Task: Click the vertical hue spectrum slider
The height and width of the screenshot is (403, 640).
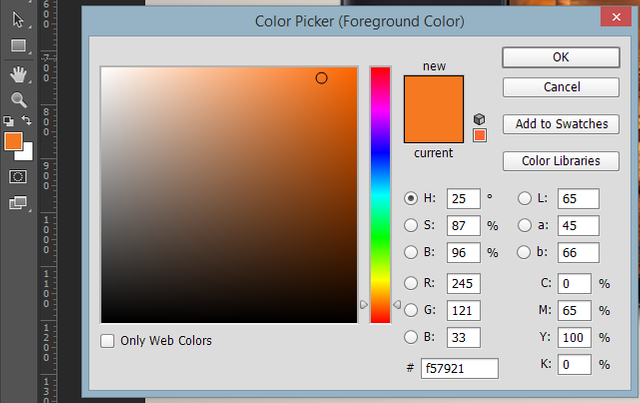Action: pyautogui.click(x=380, y=195)
